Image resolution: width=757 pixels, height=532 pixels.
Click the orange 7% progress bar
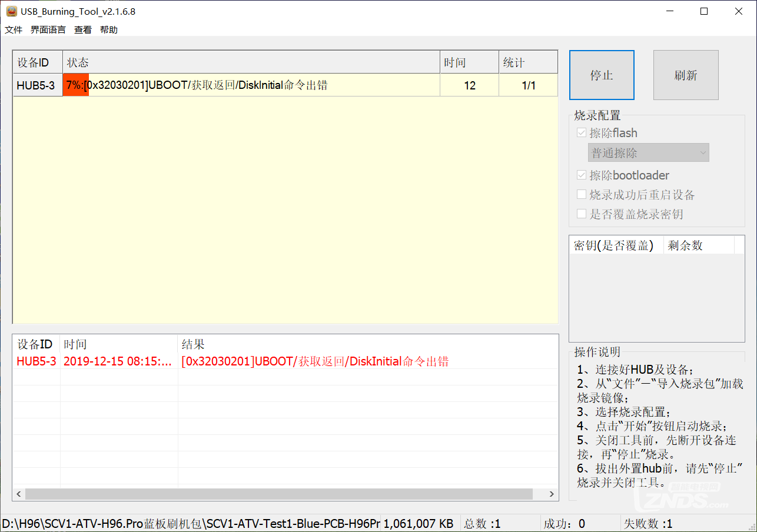[x=75, y=85]
